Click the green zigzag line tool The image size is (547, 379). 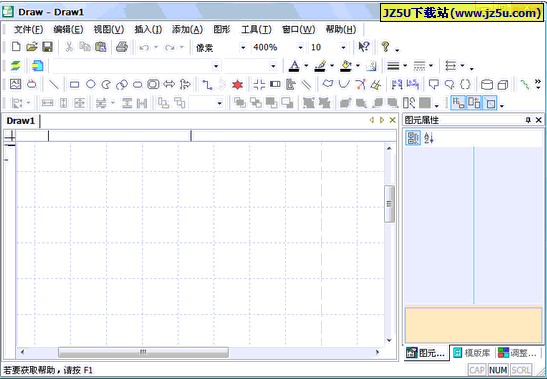pyautogui.click(x=525, y=84)
